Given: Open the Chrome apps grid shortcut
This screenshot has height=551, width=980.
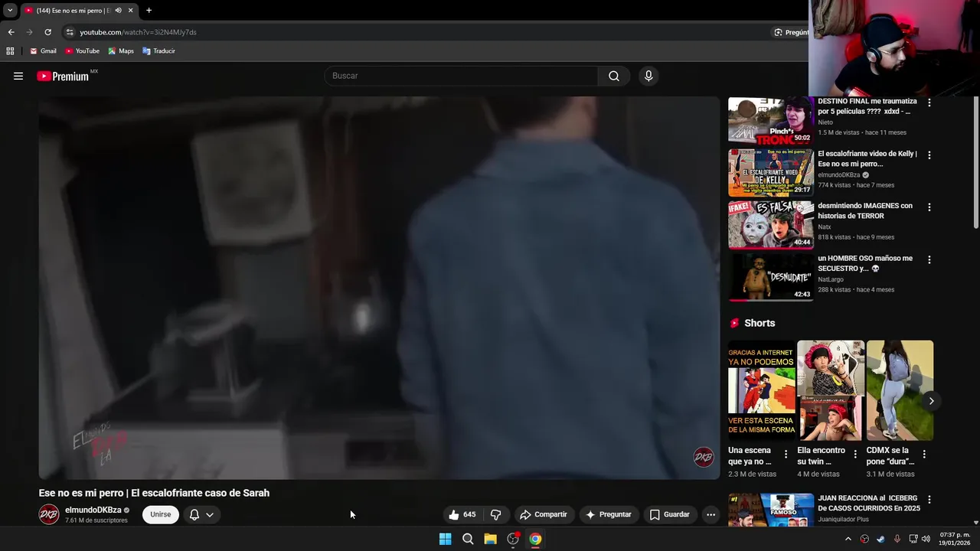Looking at the screenshot, I should (10, 51).
